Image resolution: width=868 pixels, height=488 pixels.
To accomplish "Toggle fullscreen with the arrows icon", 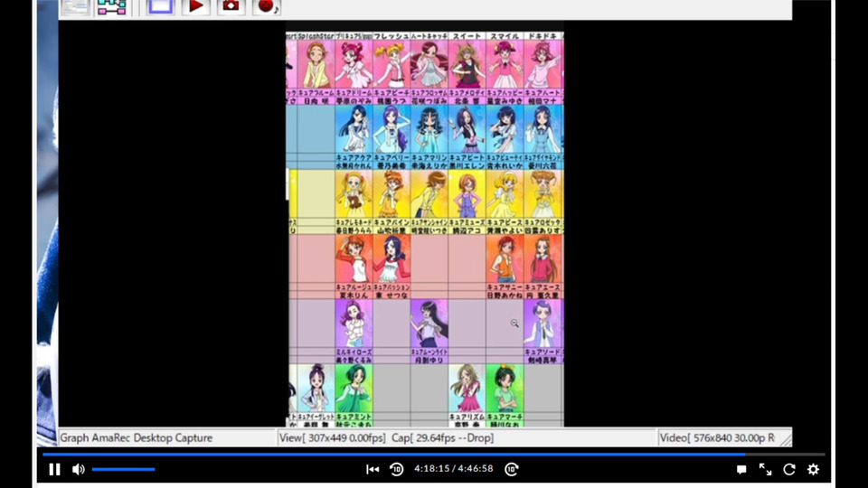I will click(x=765, y=469).
